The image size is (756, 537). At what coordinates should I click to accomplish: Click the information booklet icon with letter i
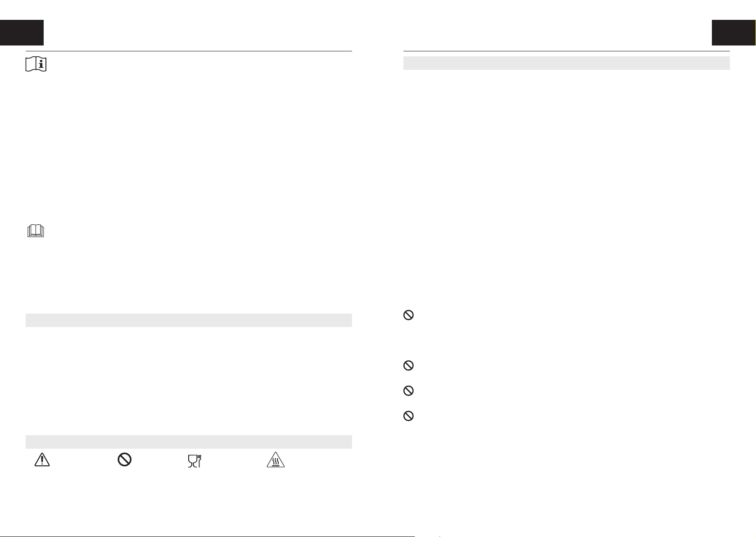(36, 65)
